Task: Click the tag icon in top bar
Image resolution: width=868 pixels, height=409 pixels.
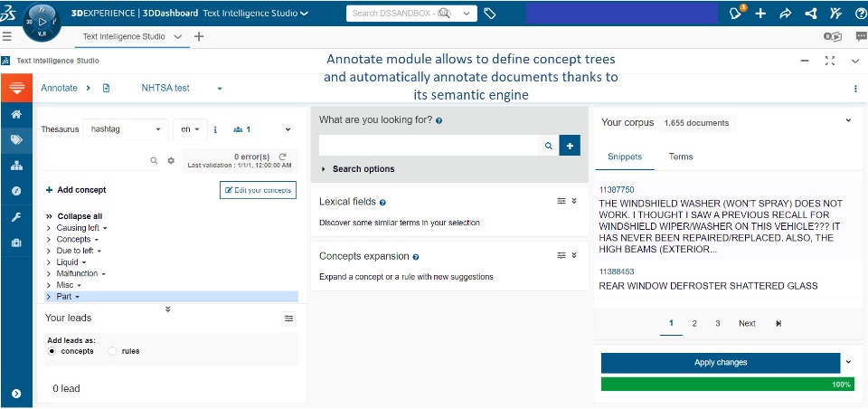Action: point(489,14)
